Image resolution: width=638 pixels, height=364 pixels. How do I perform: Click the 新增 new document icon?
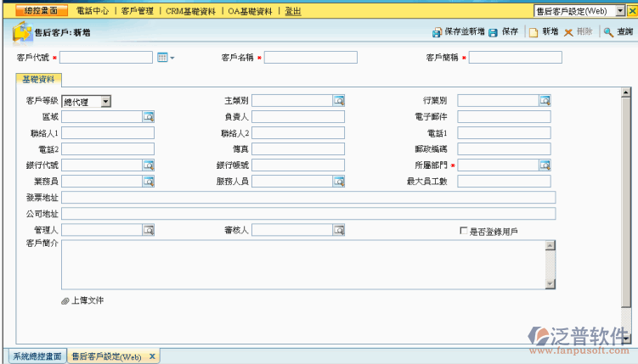coord(534,32)
